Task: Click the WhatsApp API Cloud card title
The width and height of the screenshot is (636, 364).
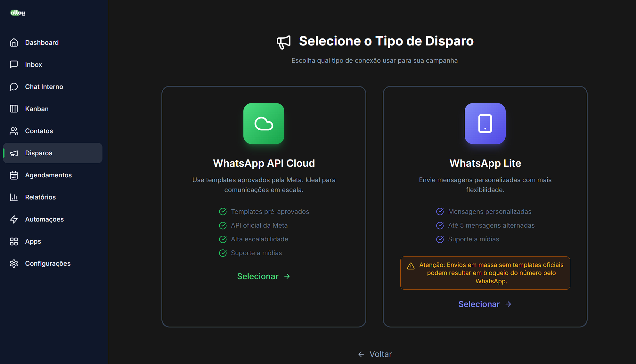Action: [264, 163]
